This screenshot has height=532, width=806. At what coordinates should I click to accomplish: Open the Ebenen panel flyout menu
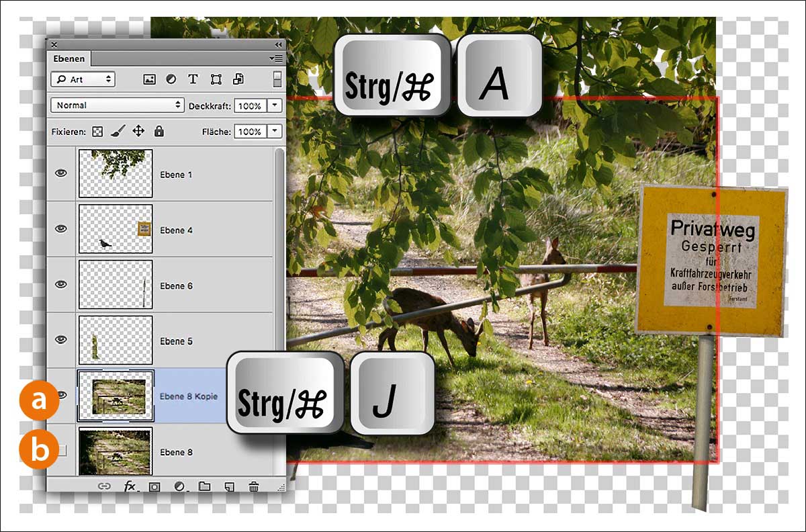click(x=276, y=58)
